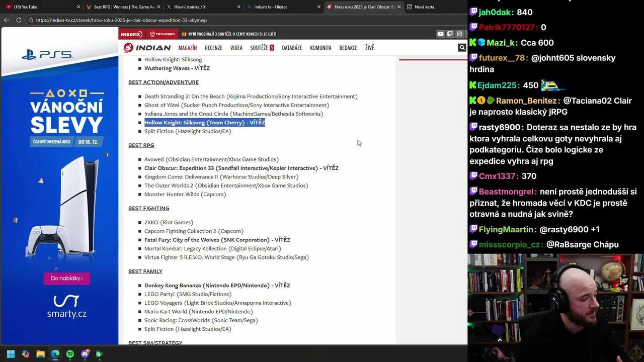Screen dimensions: 644x362
Task: Click Clair Obscur: Expedition 33 winner entry
Action: 242,168
